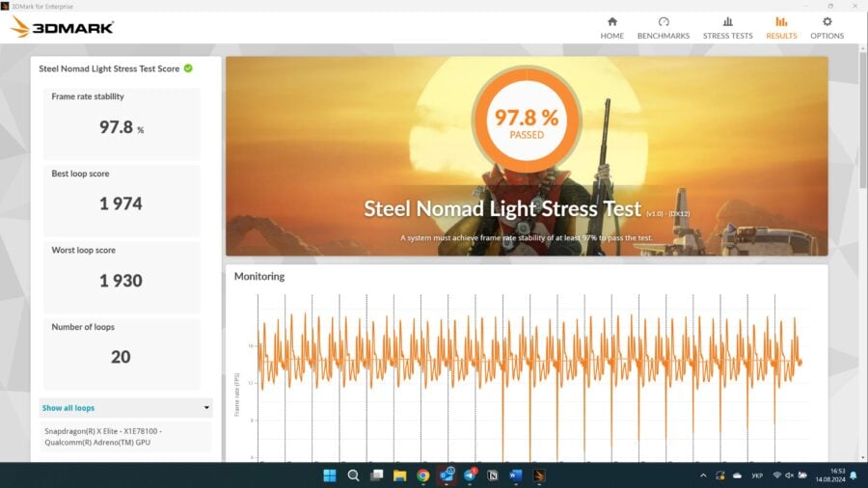Click the OneDrive cloud tray icon
Image resolution: width=868 pixels, height=488 pixels.
(x=738, y=475)
